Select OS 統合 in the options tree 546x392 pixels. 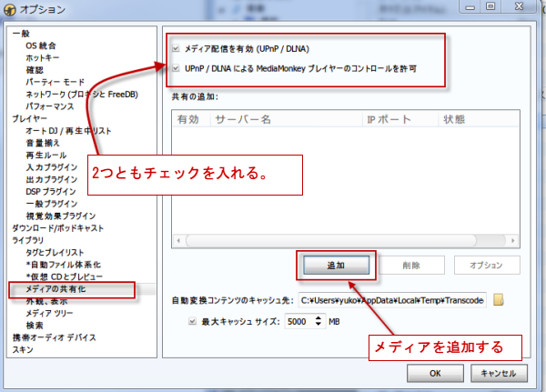point(41,45)
